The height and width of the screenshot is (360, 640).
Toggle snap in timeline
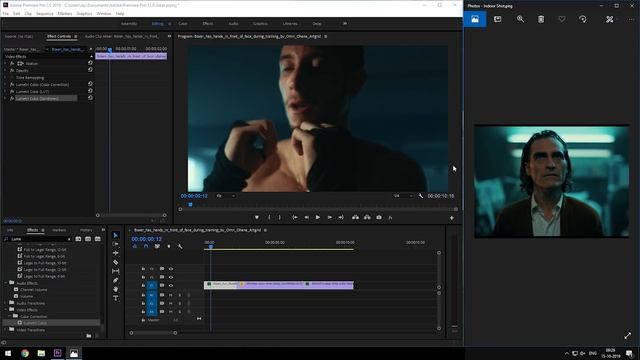pos(146,247)
